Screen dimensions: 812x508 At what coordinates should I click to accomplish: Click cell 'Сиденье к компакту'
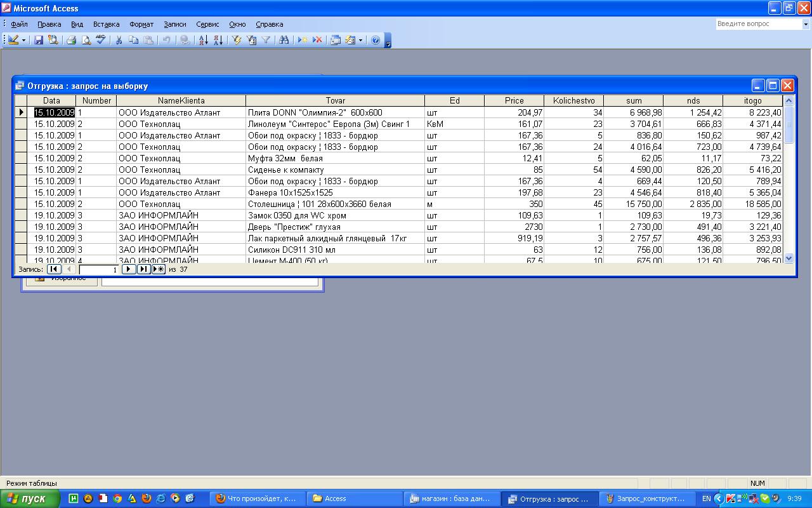(336, 170)
